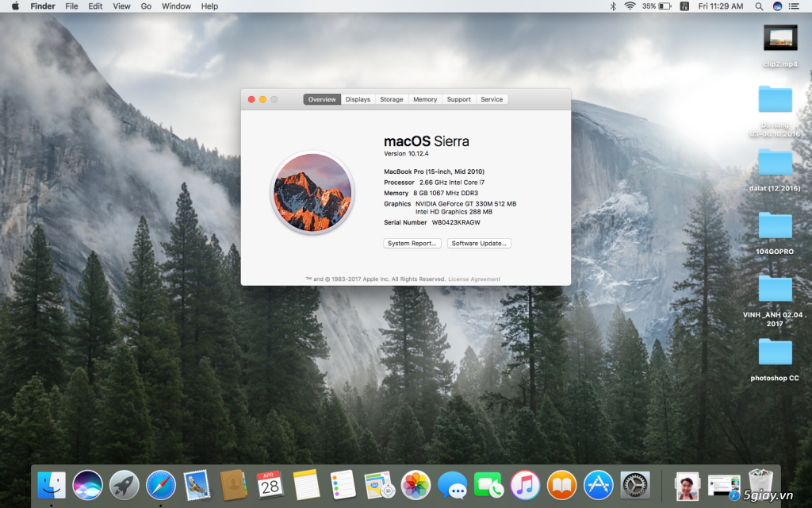Select the Da nang 03-06.10.2016 folder
Viewport: 812px width, 508px height.
tap(775, 111)
